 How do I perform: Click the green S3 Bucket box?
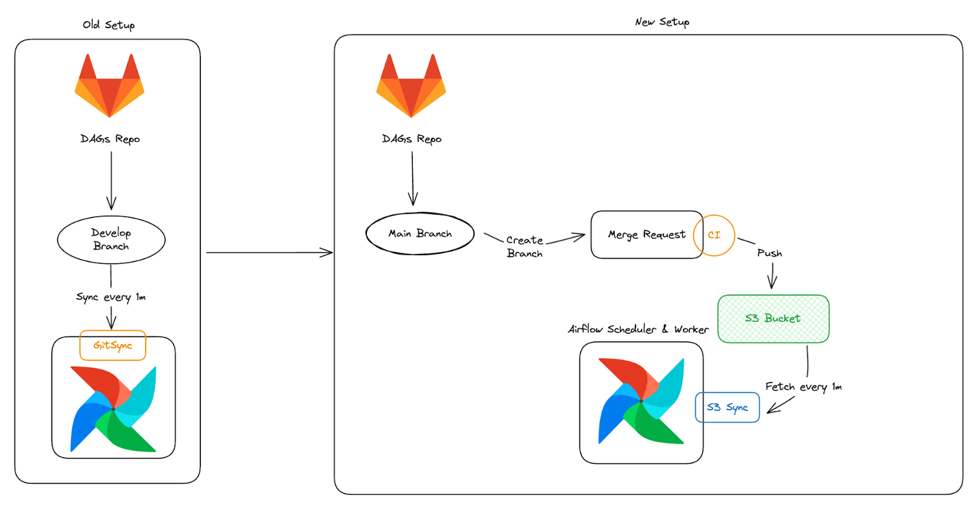click(x=774, y=319)
